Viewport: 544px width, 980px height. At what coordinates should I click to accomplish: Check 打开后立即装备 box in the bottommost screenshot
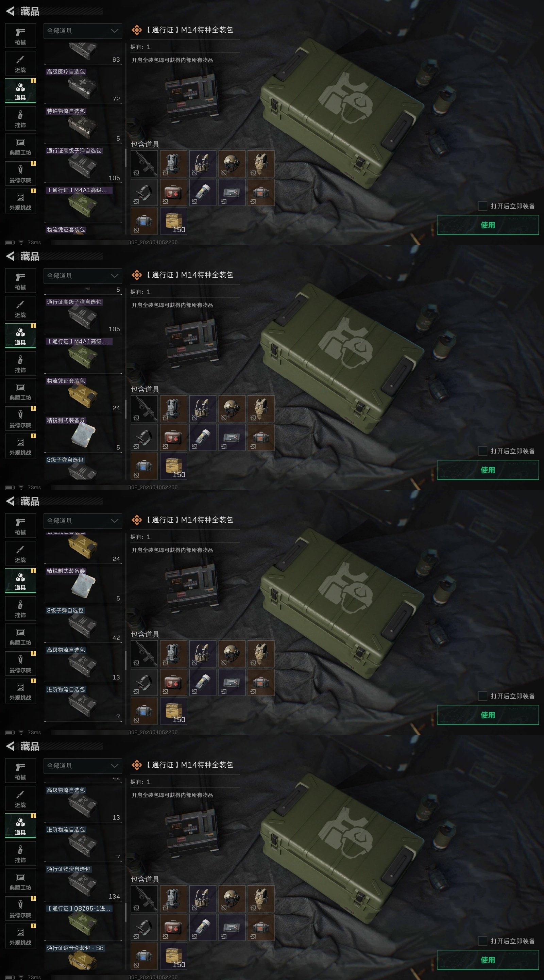pyautogui.click(x=482, y=941)
